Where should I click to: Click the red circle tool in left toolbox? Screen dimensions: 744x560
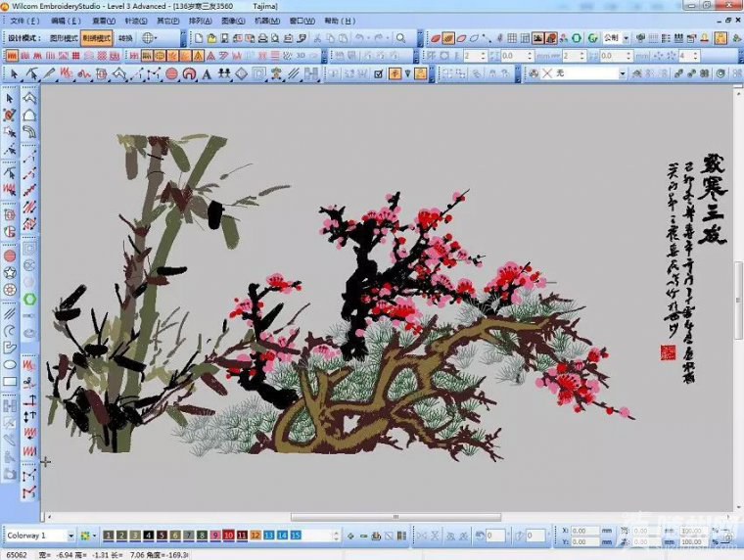point(10,256)
